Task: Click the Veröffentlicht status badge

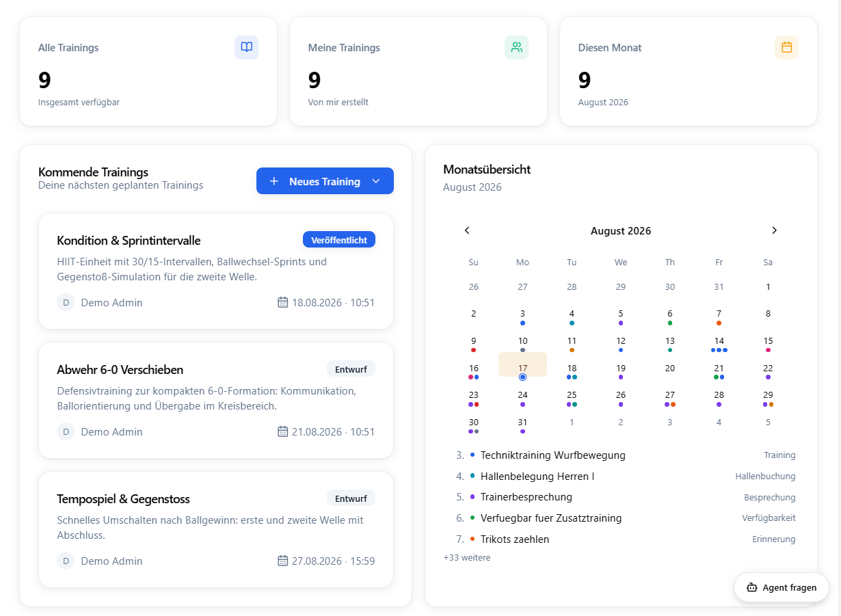Action: [339, 239]
